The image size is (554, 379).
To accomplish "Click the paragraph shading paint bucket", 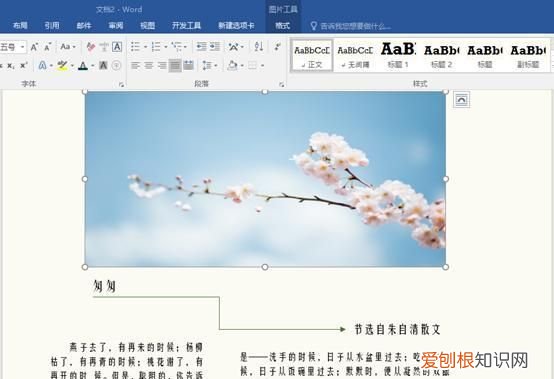I will [x=232, y=65].
